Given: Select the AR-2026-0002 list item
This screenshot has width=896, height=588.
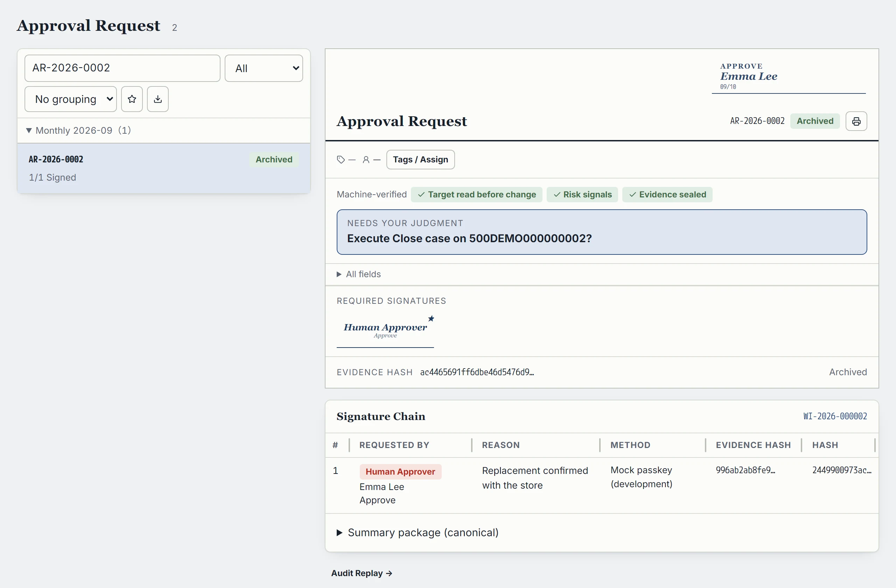Looking at the screenshot, I should 164,168.
